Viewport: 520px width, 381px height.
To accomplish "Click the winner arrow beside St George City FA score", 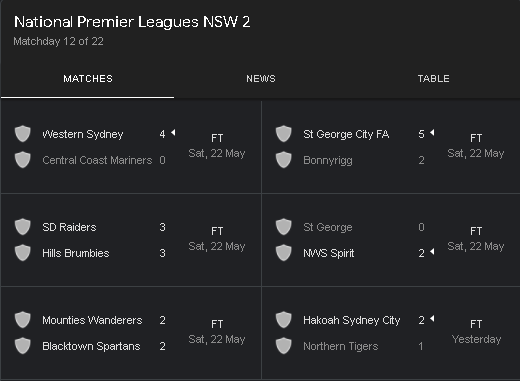I will [x=432, y=133].
